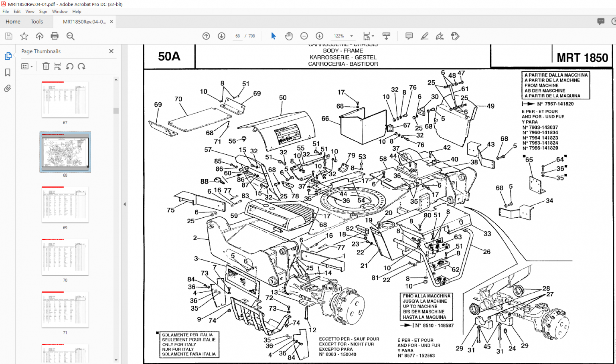Switch to the Home tab
Viewport: 616px width, 364px height.
[13, 22]
